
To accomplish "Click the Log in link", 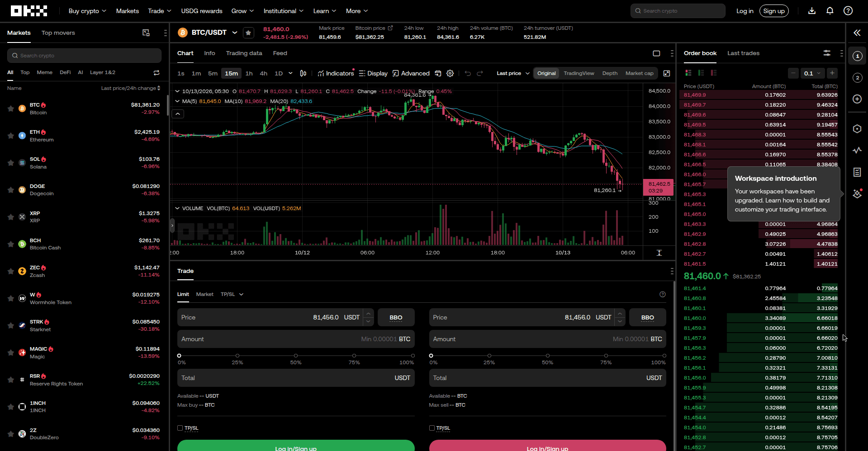I will click(x=745, y=11).
